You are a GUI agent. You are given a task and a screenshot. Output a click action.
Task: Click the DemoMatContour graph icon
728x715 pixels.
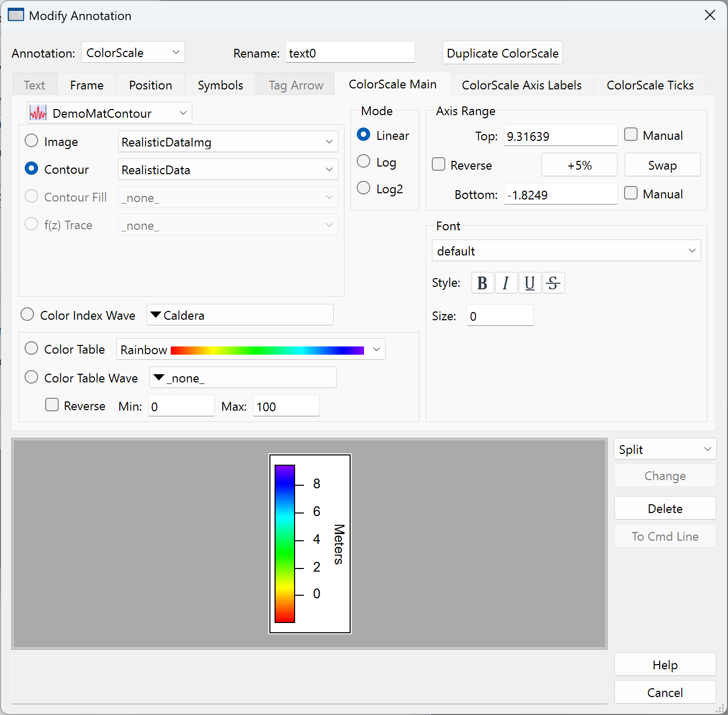38,113
